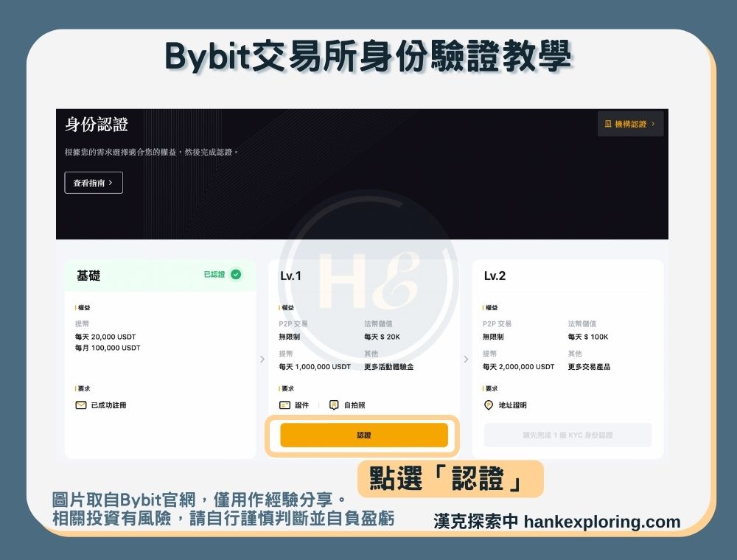Click the envelope icon beside 已成功註冊
Screen dimensions: 737x560
point(81,405)
